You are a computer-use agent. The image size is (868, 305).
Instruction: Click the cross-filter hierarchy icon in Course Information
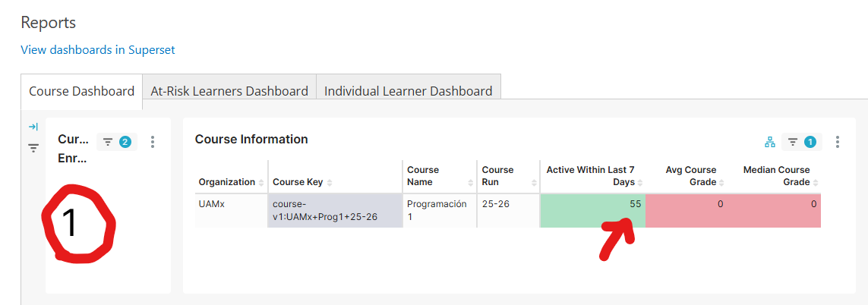(769, 142)
